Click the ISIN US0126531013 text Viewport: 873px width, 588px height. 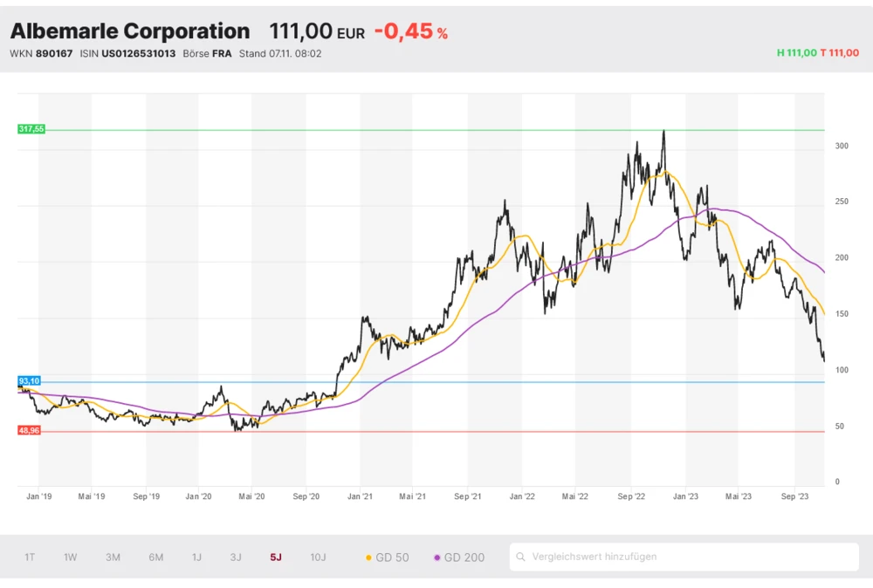[x=128, y=53]
